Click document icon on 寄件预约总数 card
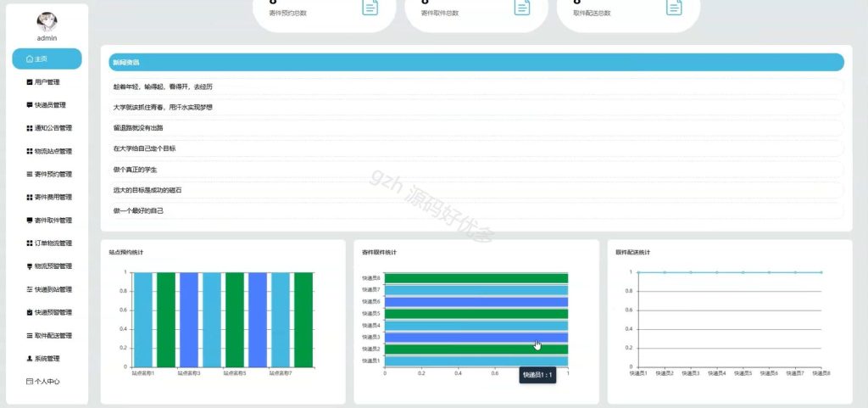Screen dimensions: 868x408 click(370, 7)
